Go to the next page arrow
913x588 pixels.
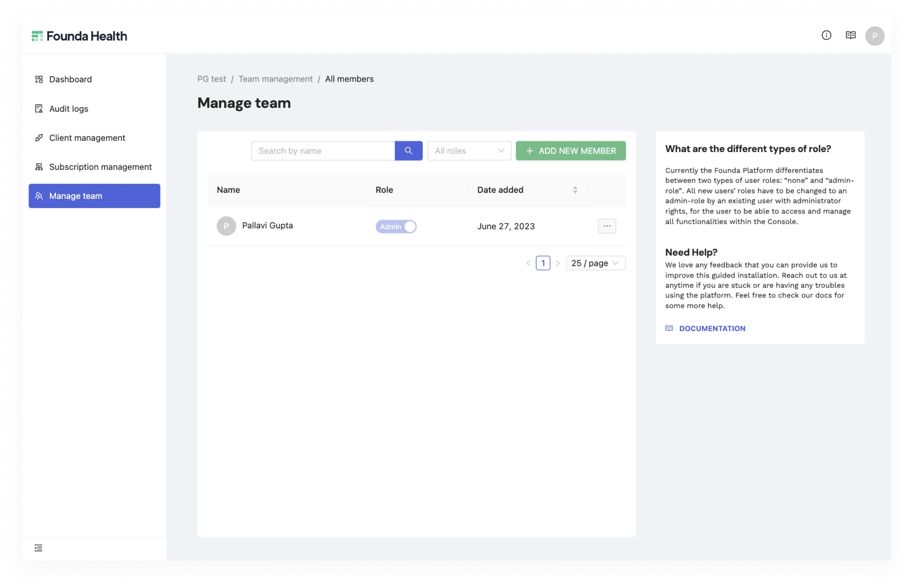558,263
